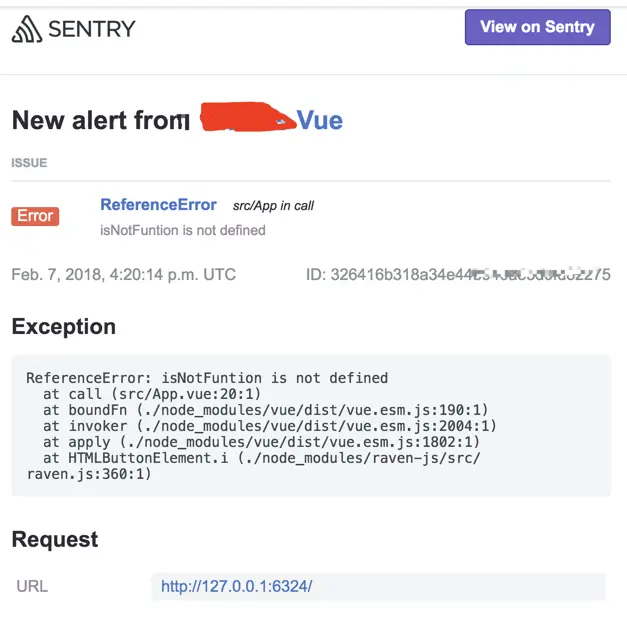Click the HTMLButtonElement.i stack trace line
The image size is (627, 632).
click(x=253, y=466)
